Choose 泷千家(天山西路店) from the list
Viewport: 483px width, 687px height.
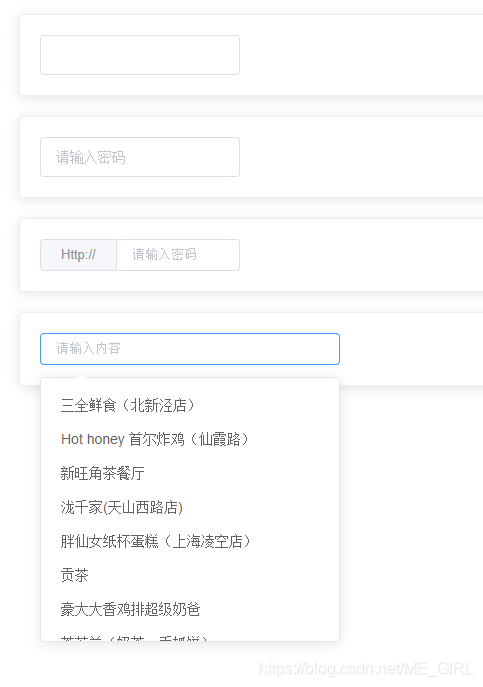[x=190, y=507]
